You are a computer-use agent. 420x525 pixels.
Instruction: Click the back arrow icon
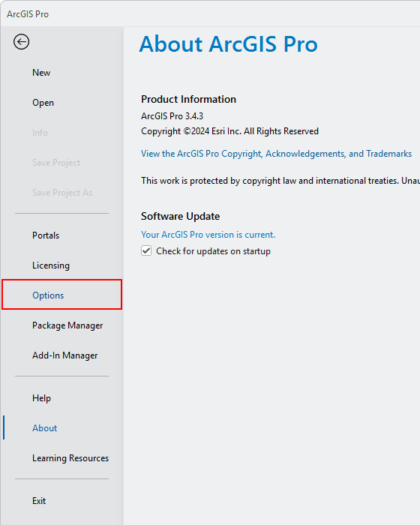tap(22, 42)
